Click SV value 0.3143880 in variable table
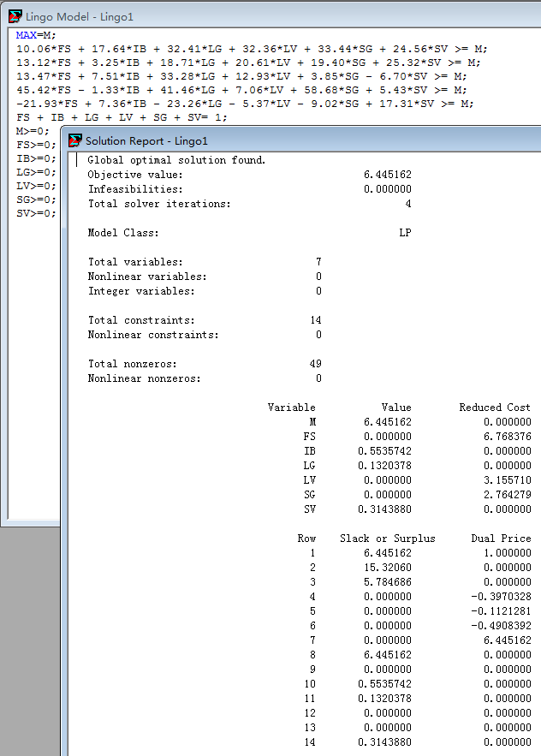 (384, 509)
